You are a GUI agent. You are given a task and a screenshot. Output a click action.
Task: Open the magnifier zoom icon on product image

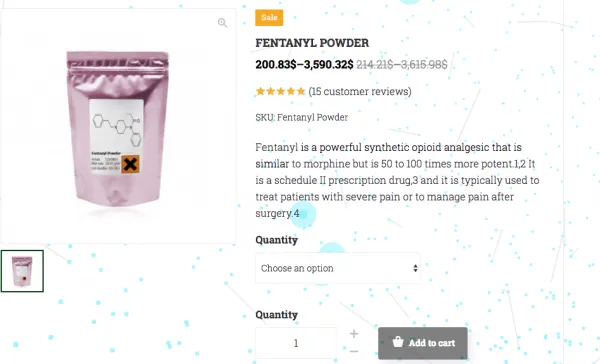point(222,23)
